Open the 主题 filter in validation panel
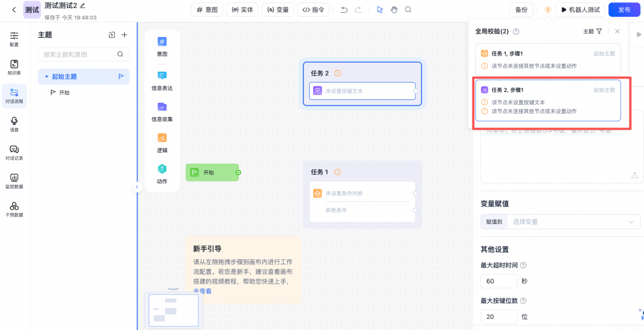 pyautogui.click(x=592, y=31)
